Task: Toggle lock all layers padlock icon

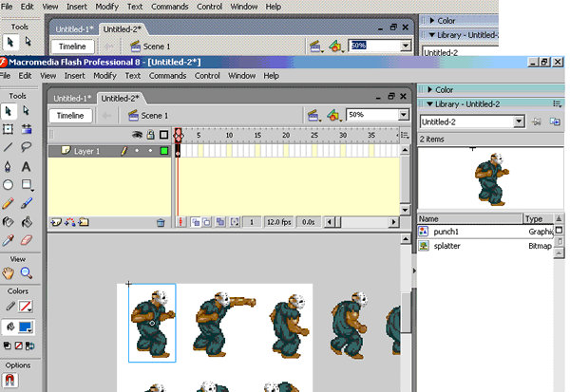Action: pyautogui.click(x=150, y=135)
